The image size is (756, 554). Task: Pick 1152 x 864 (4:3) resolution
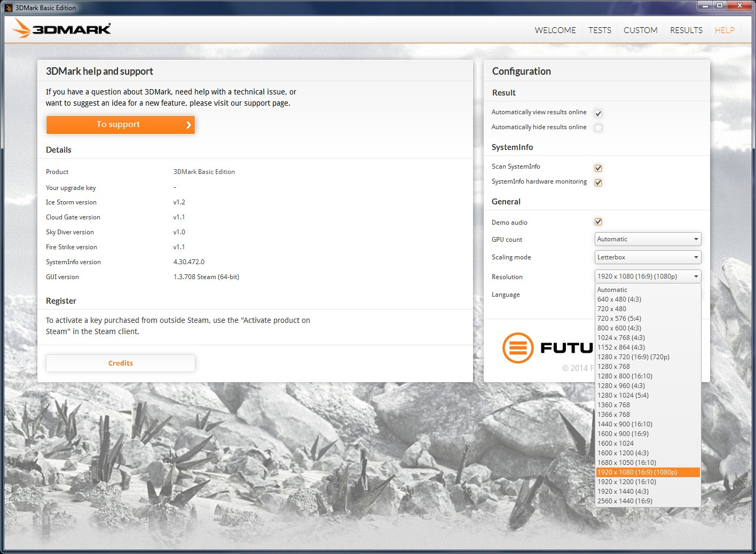(x=648, y=347)
